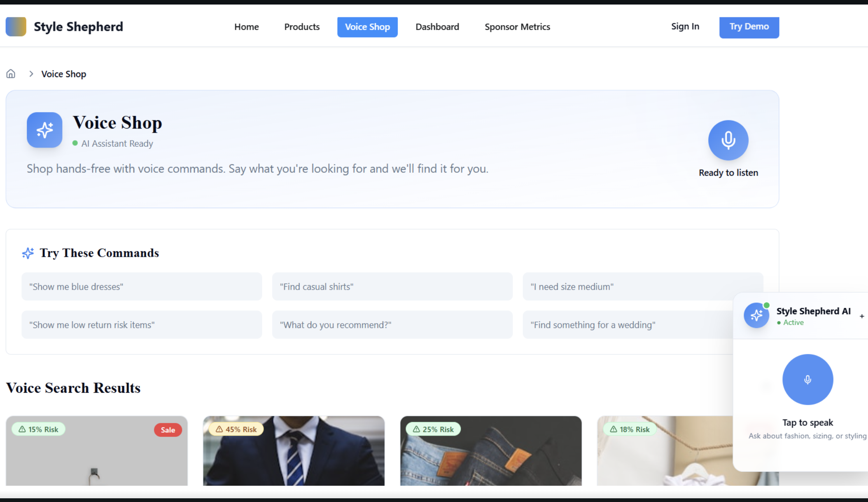Viewport: 868px width, 502px height.
Task: Click the breadcrumb chevron separator
Action: [31, 74]
